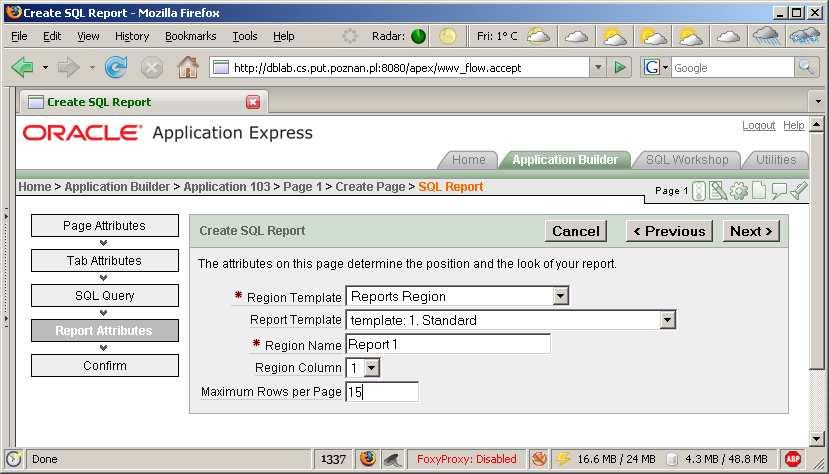
Task: Click the scrollbar down arrow
Action: tap(816, 439)
